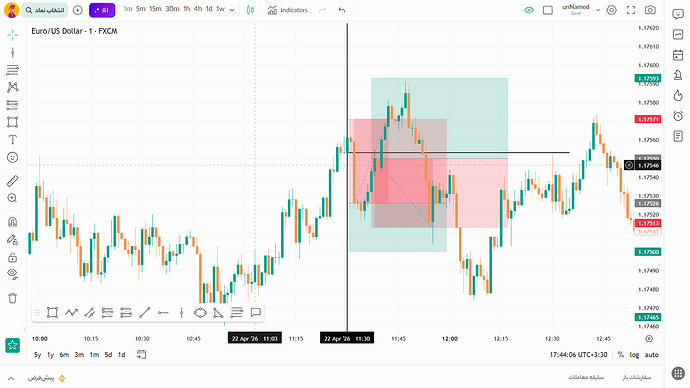
Task: Toggle lock all drawings padlock
Action: click(12, 257)
